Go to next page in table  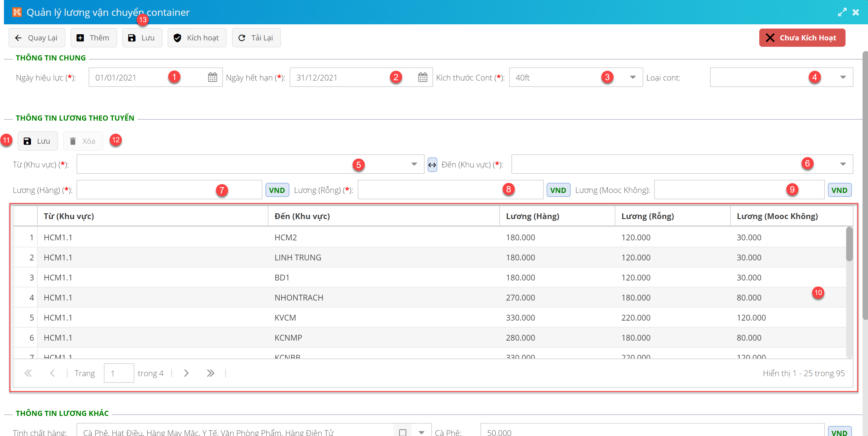tap(186, 373)
